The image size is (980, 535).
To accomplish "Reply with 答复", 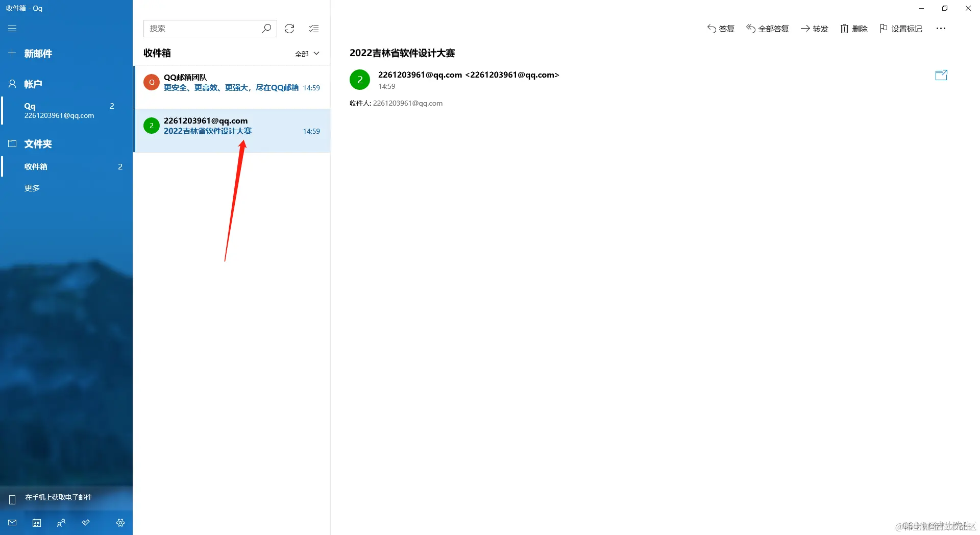I will click(x=721, y=29).
